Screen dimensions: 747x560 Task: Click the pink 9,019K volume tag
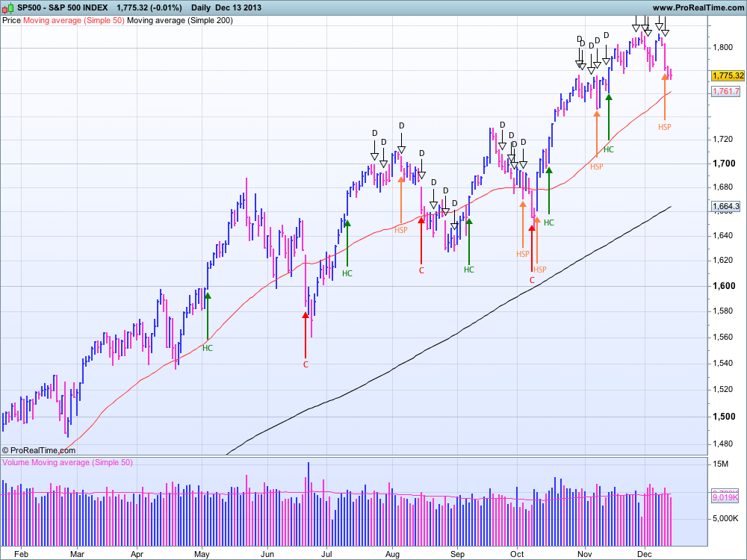pos(725,497)
